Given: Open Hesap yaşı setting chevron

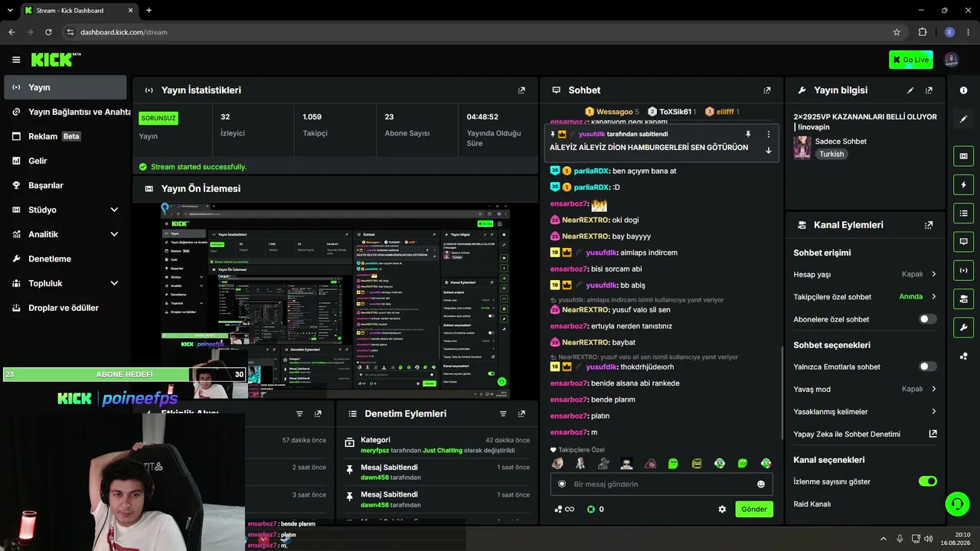Looking at the screenshot, I should (x=933, y=274).
